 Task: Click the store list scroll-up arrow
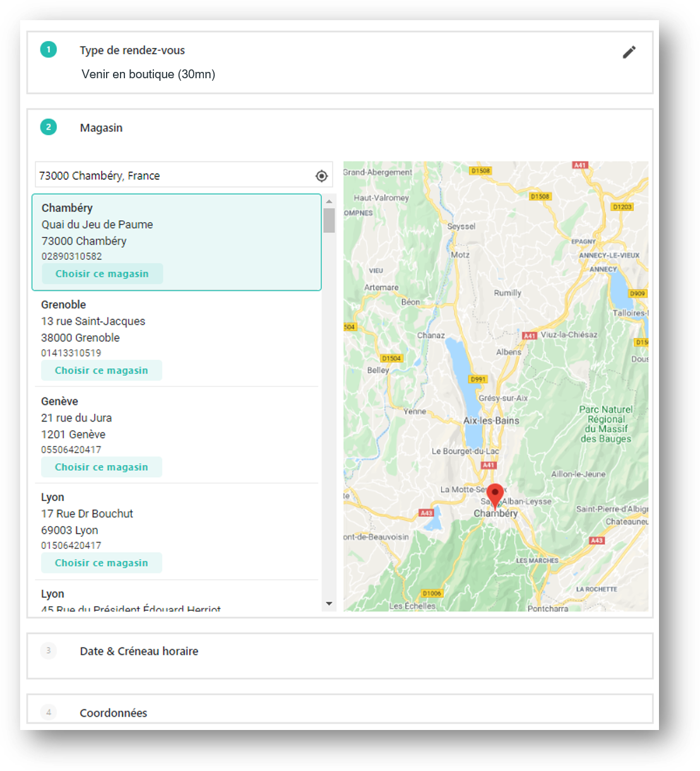[329, 201]
